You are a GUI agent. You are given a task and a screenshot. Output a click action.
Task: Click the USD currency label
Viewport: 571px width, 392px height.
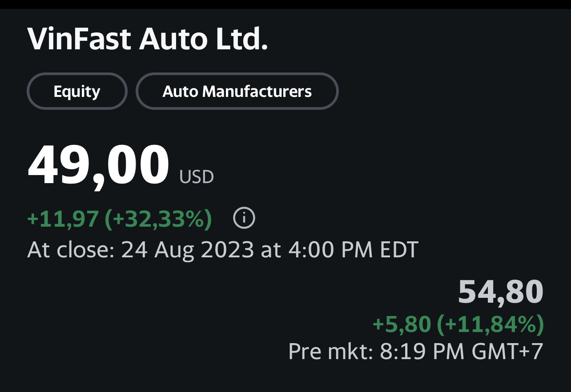pyautogui.click(x=197, y=177)
